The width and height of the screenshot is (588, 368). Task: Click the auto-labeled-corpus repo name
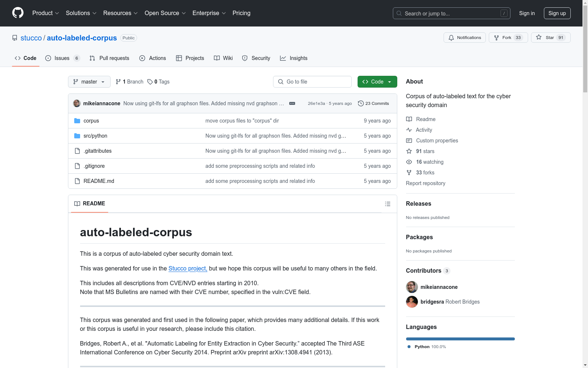coord(82,38)
